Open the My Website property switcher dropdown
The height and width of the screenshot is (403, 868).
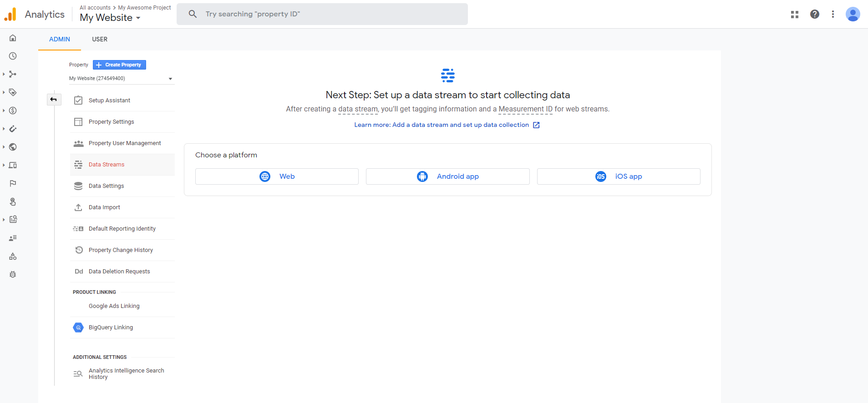pyautogui.click(x=110, y=18)
